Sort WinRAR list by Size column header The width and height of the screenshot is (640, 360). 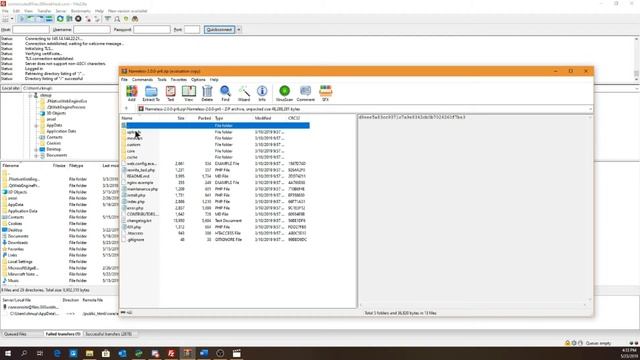(x=180, y=118)
